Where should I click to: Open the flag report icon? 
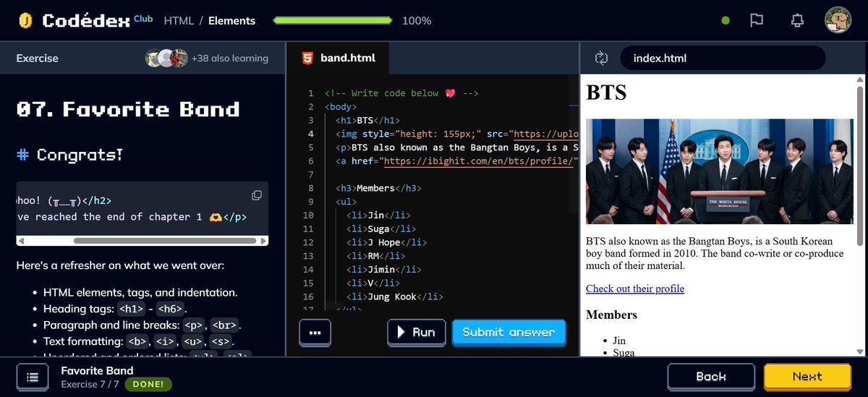[x=757, y=21]
